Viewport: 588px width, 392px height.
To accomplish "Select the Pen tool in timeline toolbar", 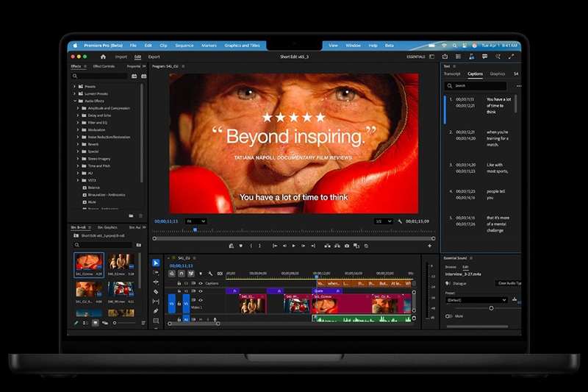I will (x=156, y=311).
